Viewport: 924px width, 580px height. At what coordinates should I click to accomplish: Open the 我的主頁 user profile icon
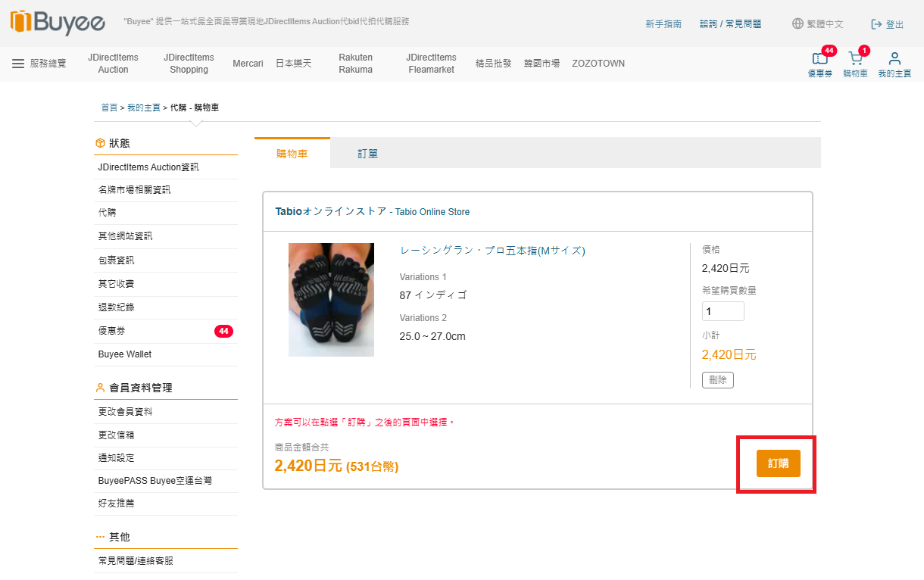pyautogui.click(x=894, y=58)
